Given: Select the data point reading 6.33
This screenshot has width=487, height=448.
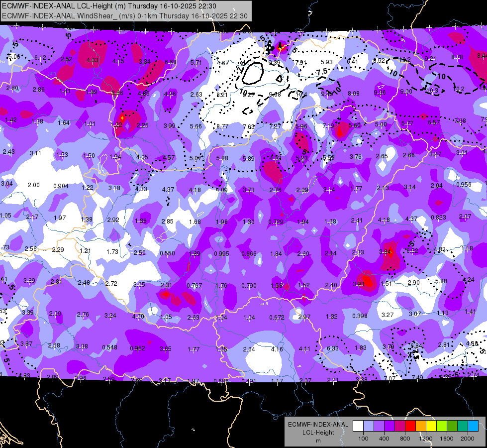Looking at the screenshot, I should pos(333,348).
